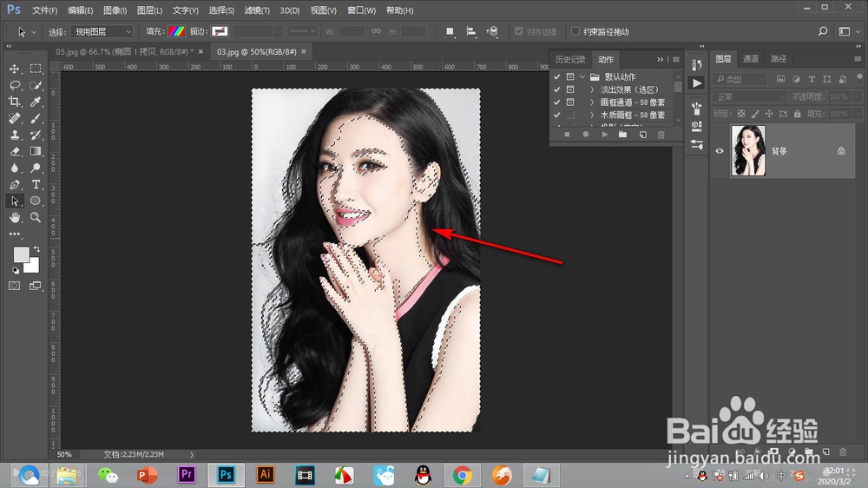The height and width of the screenshot is (488, 868).
Task: Click play selection in Actions panel
Action: (x=604, y=135)
